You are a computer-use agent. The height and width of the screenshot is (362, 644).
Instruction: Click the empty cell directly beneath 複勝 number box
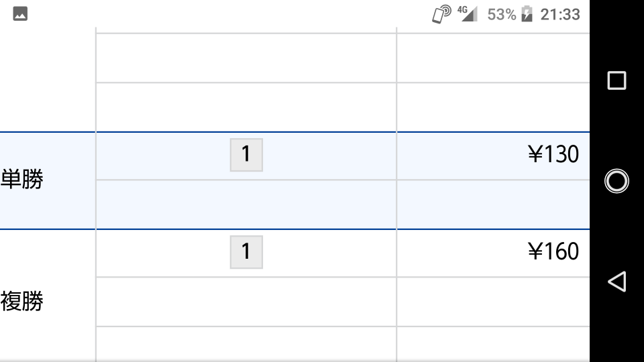246,302
